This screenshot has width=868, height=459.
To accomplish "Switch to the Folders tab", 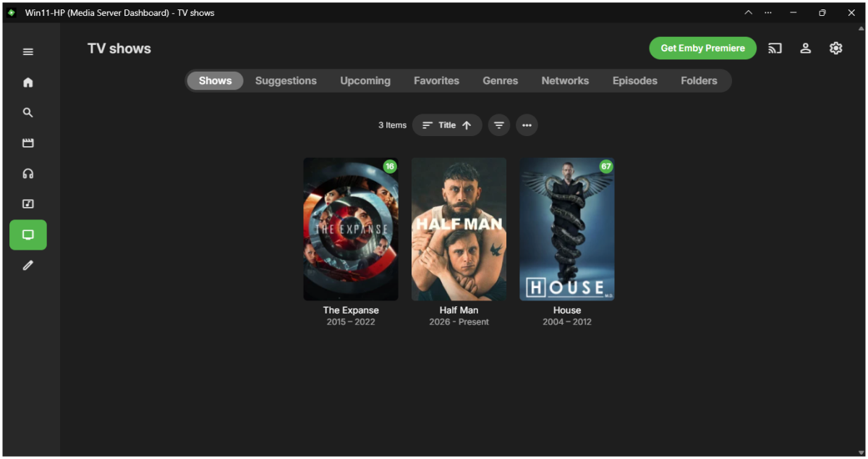I will pyautogui.click(x=699, y=81).
